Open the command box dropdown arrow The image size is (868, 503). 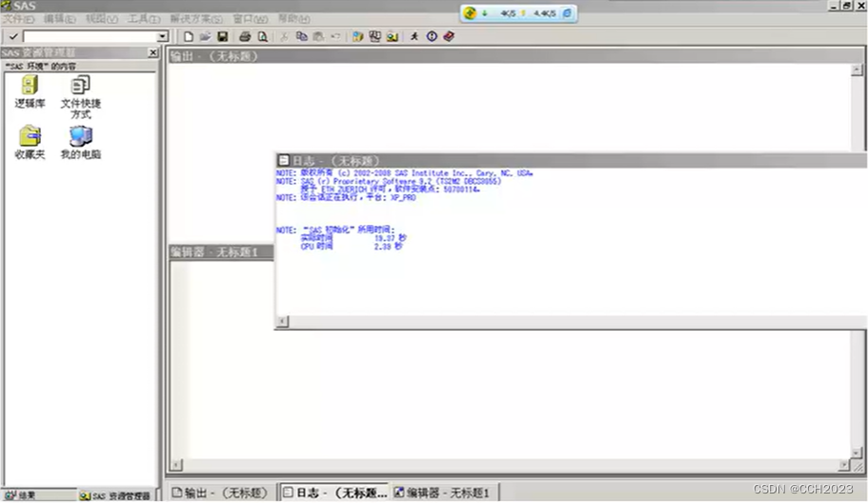(162, 36)
